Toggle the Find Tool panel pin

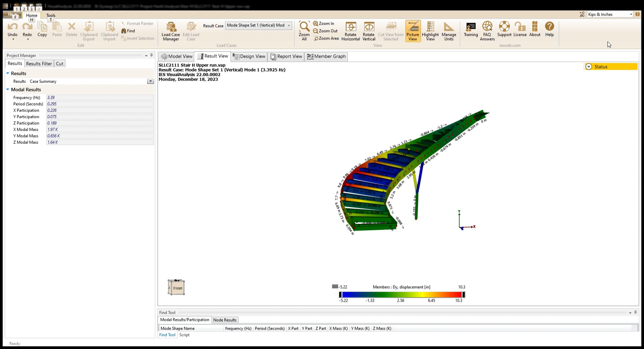635,312
